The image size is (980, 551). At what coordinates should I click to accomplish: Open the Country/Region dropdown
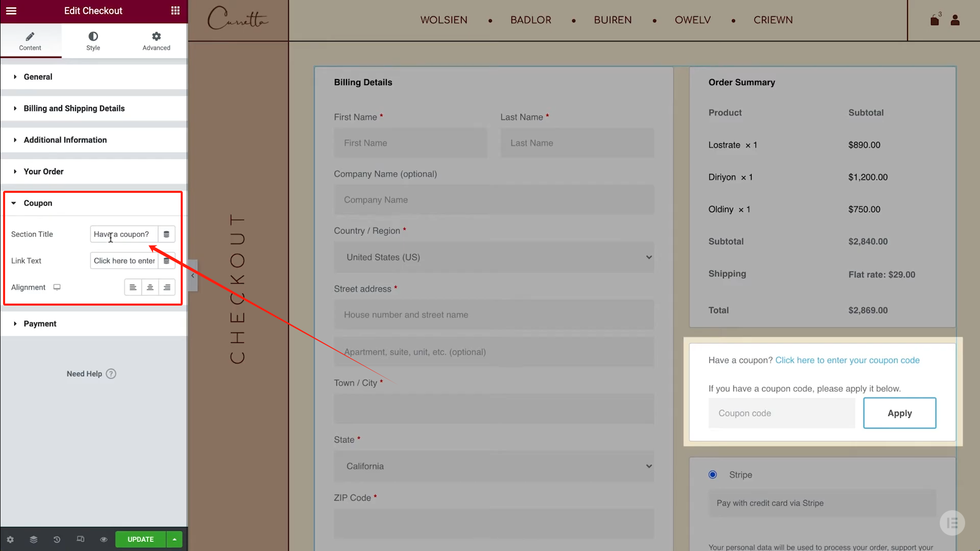pyautogui.click(x=493, y=257)
